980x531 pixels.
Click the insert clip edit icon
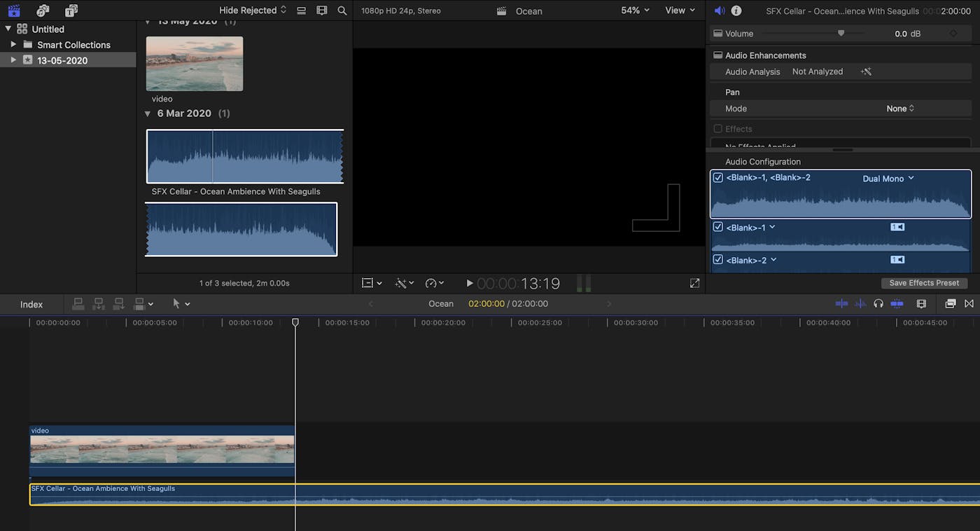click(x=99, y=303)
